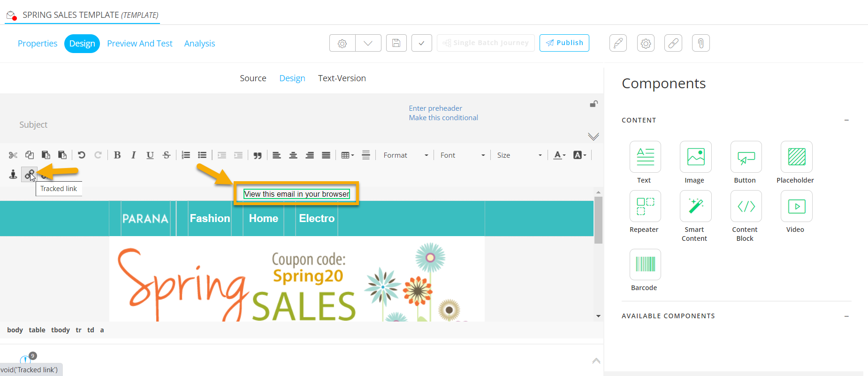The image size is (868, 376).
Task: Insert a block quote
Action: 258,155
